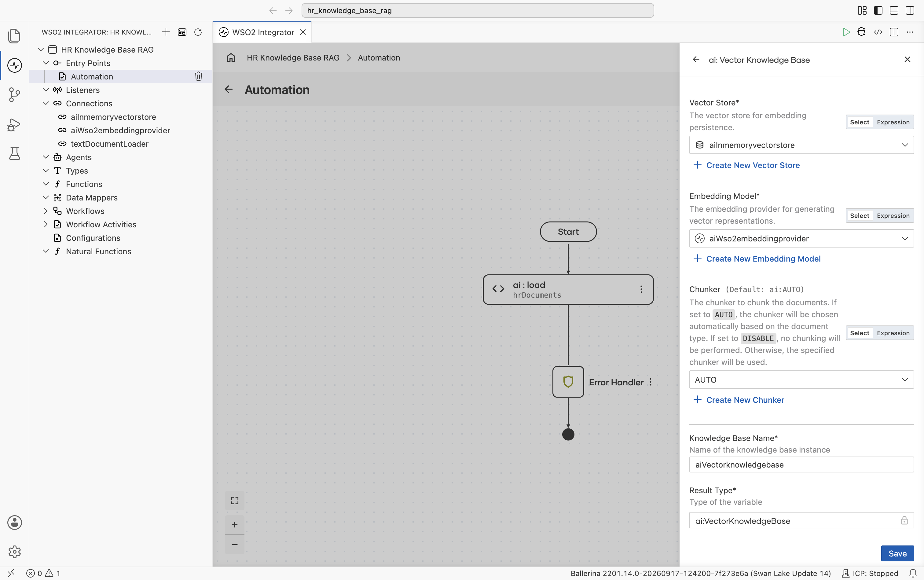Set Embedding Model field to Select mode
Viewport: 924px width, 580px height.
860,215
